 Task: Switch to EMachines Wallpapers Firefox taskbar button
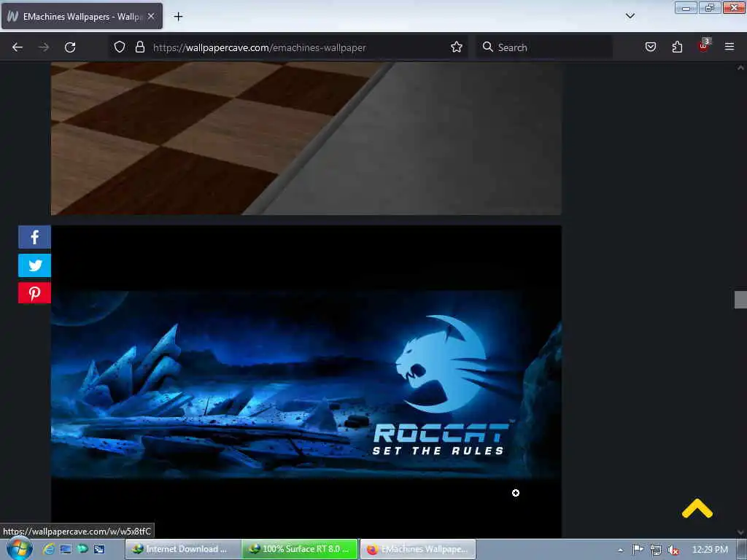coord(418,549)
